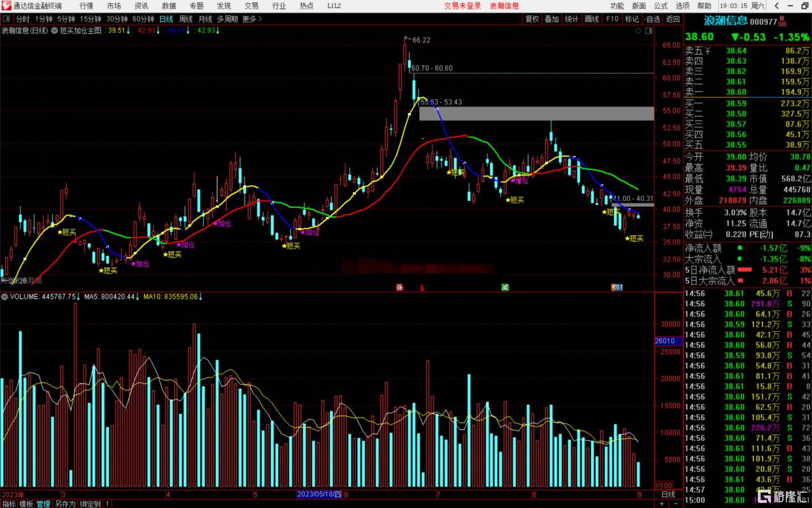Click the 2023/05/18/四 date marker
This screenshot has height=508, width=812.
click(319, 494)
